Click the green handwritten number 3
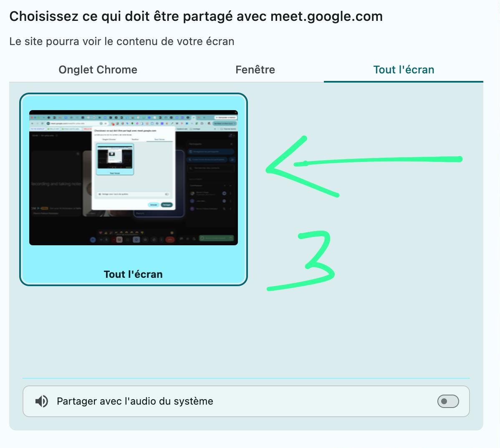This screenshot has height=448, width=500. [x=301, y=261]
